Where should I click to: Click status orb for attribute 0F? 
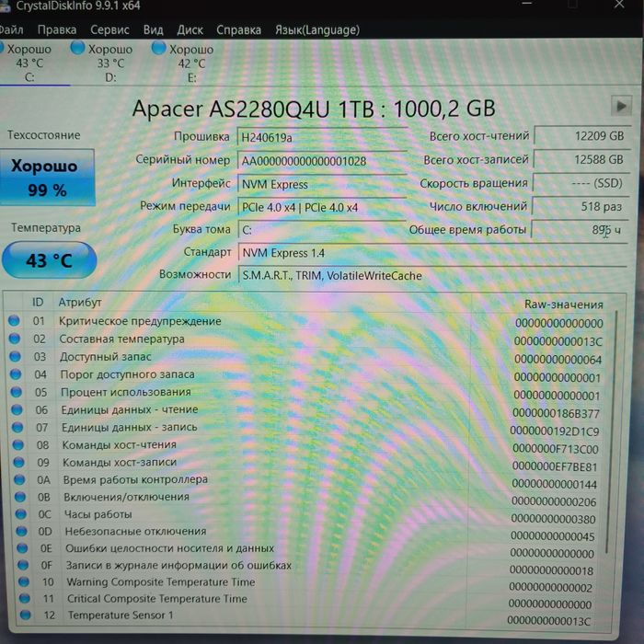coord(23,565)
